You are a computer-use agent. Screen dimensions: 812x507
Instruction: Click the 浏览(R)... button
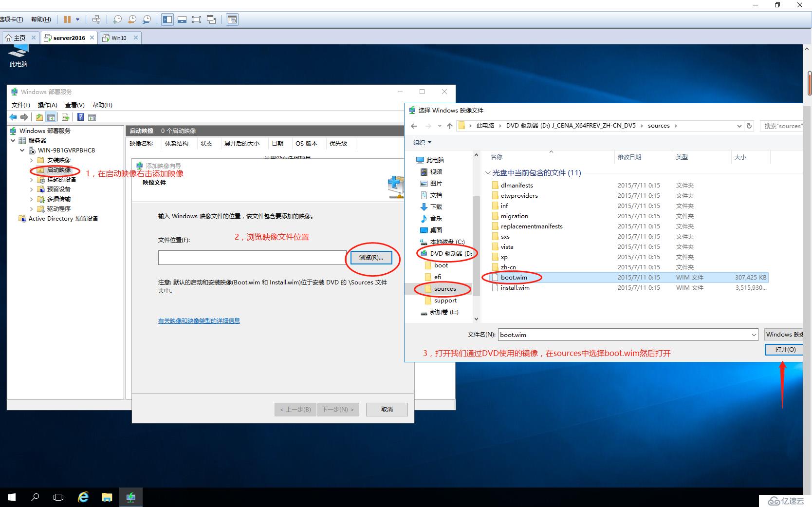coord(371,257)
